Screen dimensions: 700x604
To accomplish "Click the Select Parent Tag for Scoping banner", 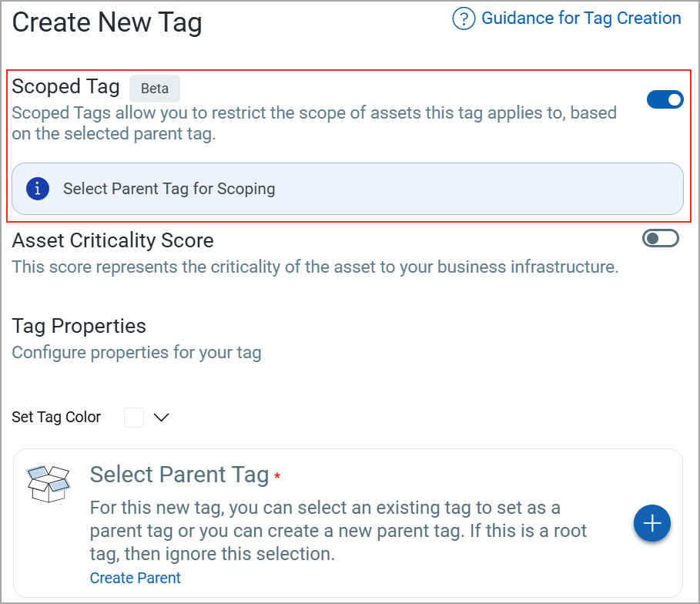I will point(347,188).
